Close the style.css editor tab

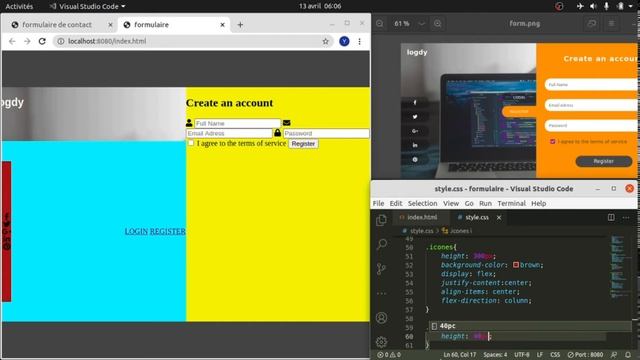pyautogui.click(x=499, y=218)
